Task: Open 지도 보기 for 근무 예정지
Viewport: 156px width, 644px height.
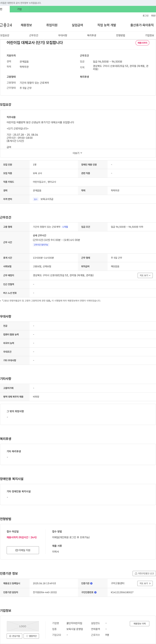Action: pyautogui.click(x=145, y=275)
